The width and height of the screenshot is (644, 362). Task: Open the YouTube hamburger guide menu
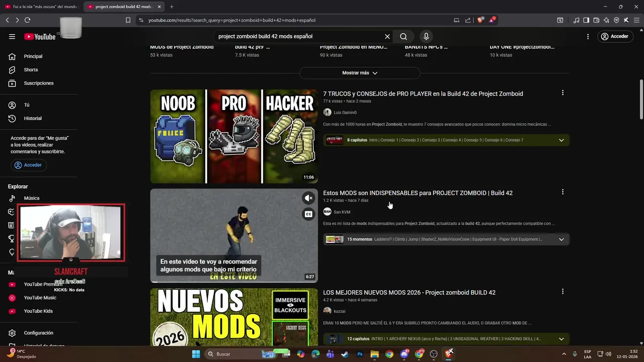tap(12, 36)
